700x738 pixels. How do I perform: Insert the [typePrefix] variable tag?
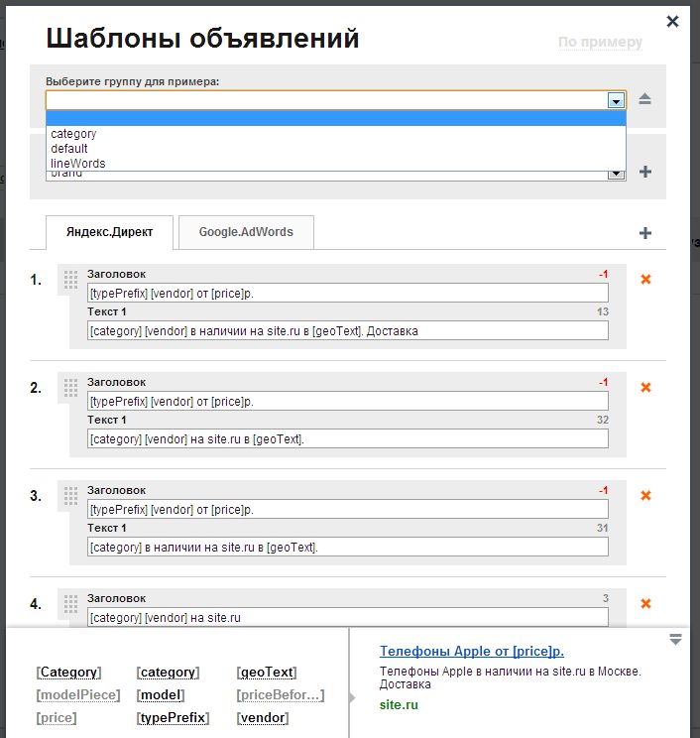pos(173,718)
